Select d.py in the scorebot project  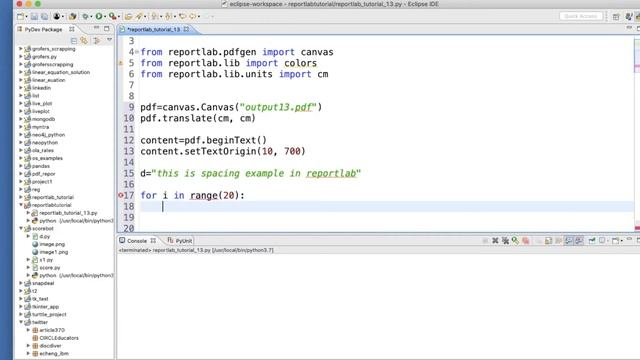point(44,236)
